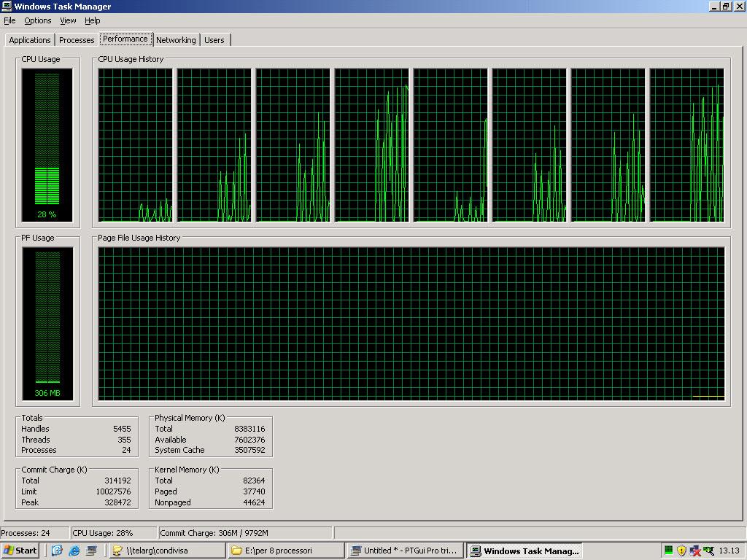
Task: Click the Processes value 24 under Totals
Action: coord(126,450)
